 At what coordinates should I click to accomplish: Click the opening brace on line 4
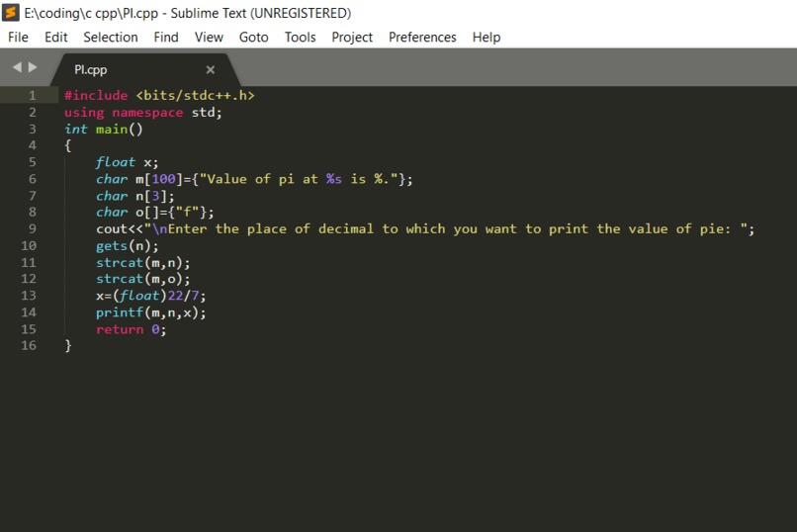point(68,145)
